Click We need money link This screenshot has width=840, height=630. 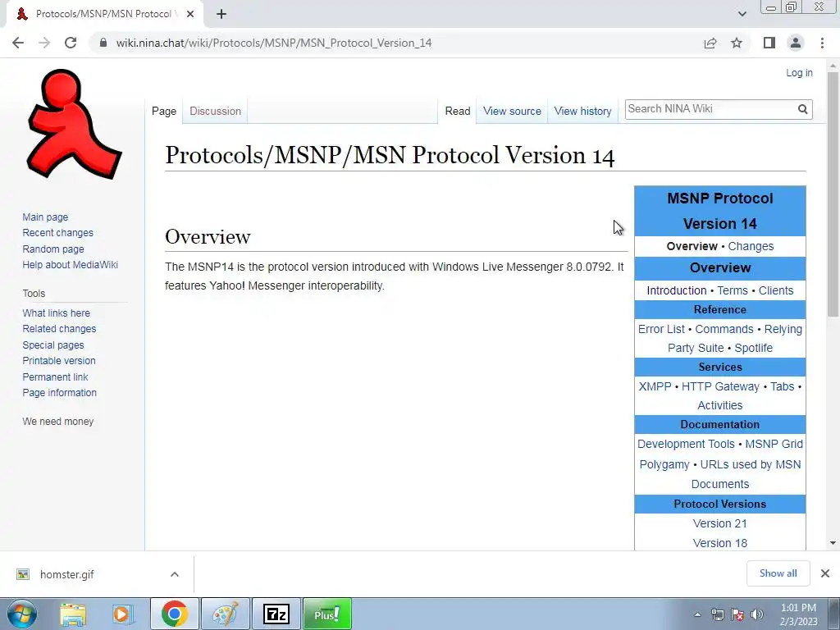coord(58,422)
